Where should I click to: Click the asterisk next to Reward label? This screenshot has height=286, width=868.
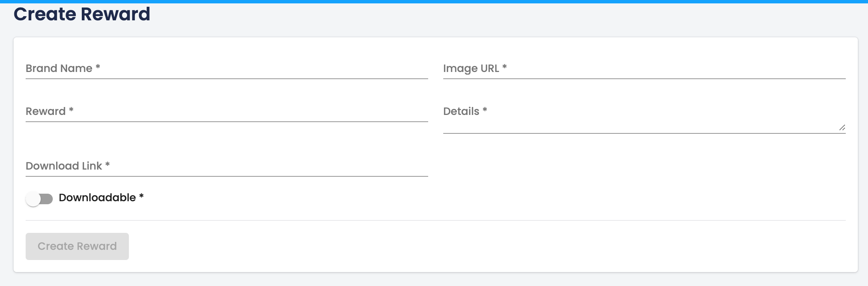point(71,110)
